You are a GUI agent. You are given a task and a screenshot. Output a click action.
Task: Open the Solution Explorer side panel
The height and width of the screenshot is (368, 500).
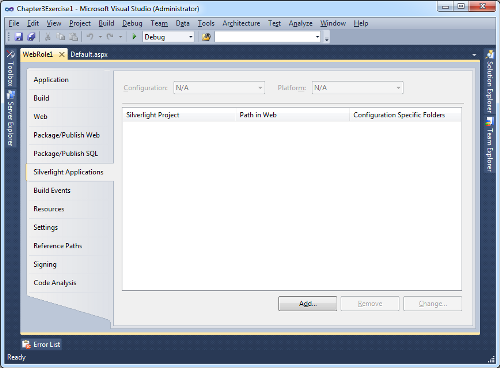[x=489, y=81]
